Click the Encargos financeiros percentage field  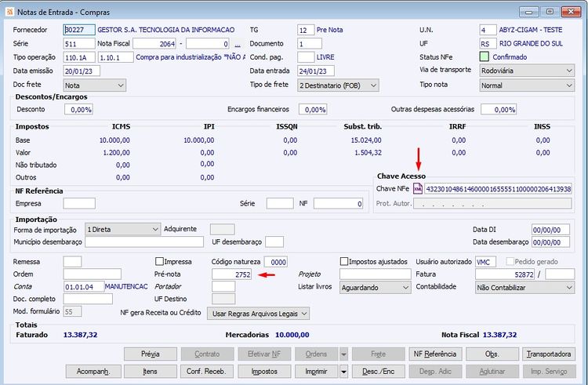click(313, 110)
